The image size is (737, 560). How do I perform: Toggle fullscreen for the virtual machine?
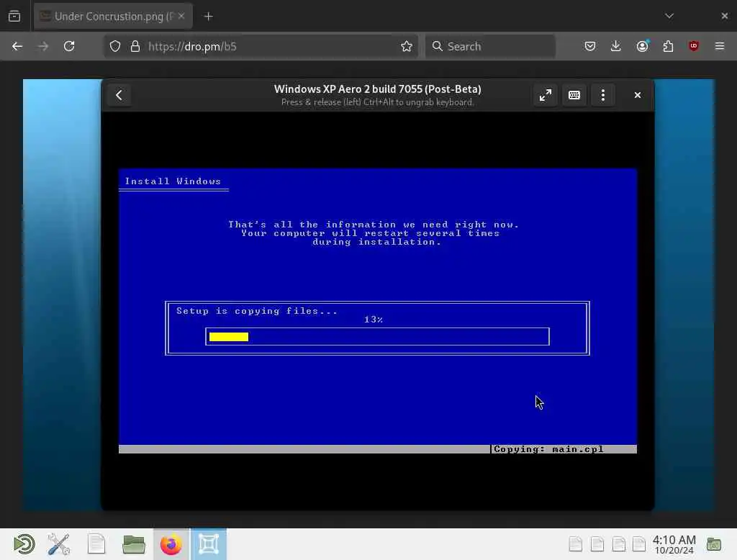coord(546,96)
